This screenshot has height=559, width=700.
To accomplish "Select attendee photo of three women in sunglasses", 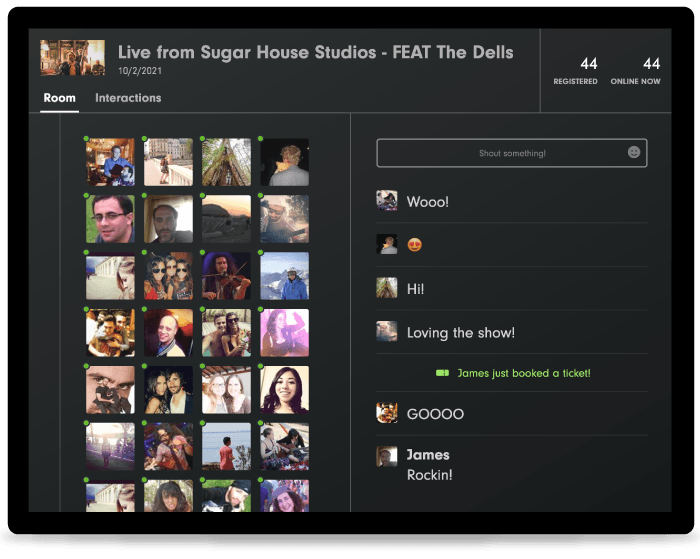I will click(x=168, y=275).
